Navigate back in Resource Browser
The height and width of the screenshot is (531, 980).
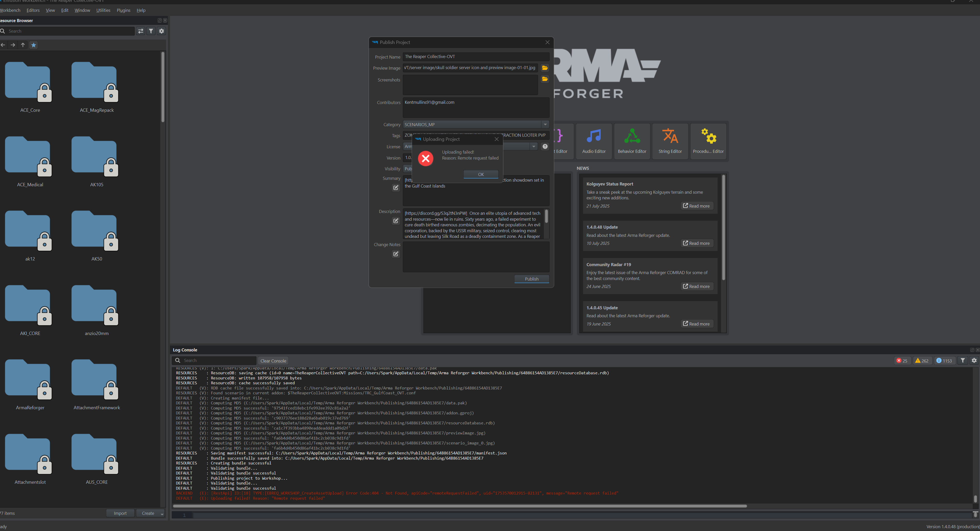[3, 45]
